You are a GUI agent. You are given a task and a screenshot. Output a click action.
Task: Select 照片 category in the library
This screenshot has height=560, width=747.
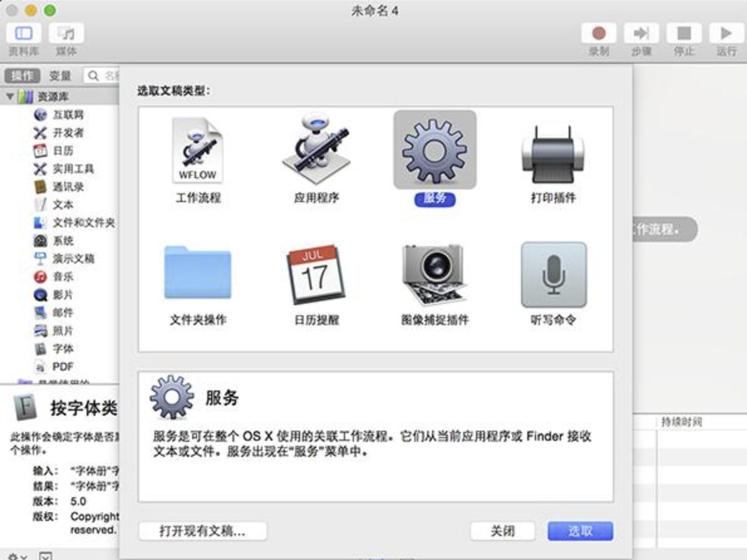pyautogui.click(x=53, y=331)
